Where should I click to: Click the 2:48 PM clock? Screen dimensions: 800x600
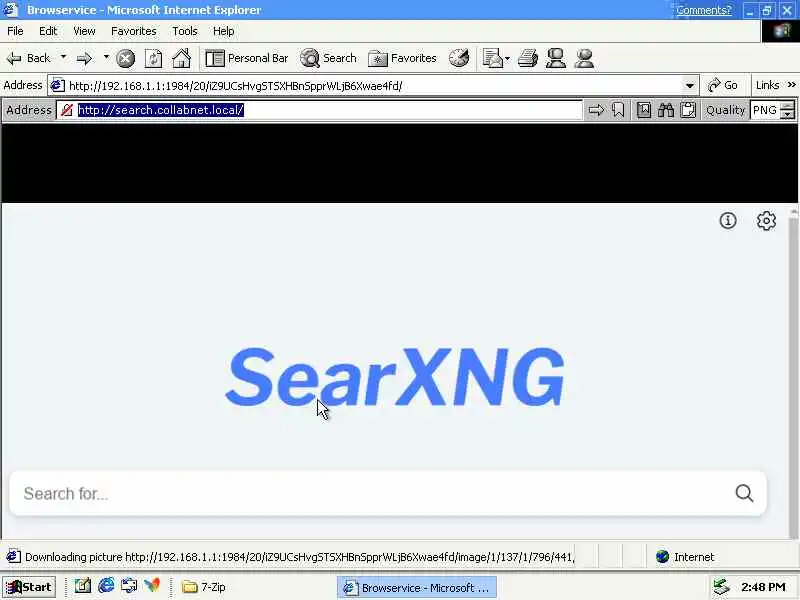763,587
